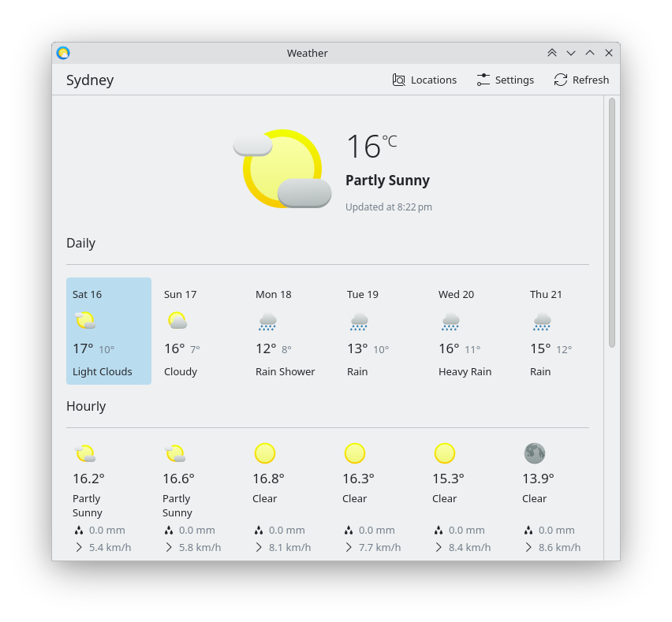This screenshot has height=622, width=672.
Task: Click the cloudy icon under Sun 17
Action: pyautogui.click(x=177, y=320)
